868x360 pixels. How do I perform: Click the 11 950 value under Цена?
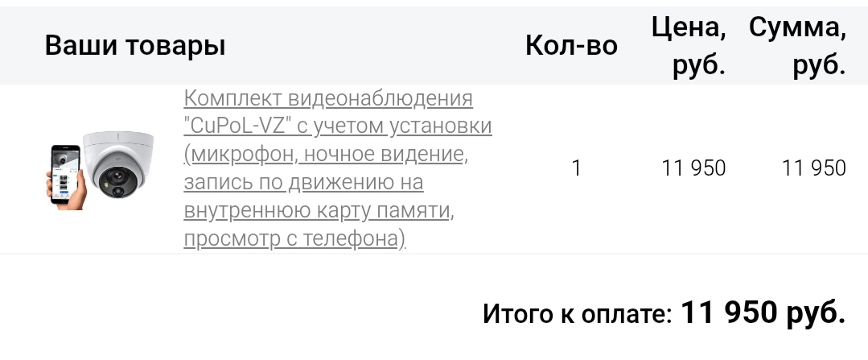coord(693,168)
